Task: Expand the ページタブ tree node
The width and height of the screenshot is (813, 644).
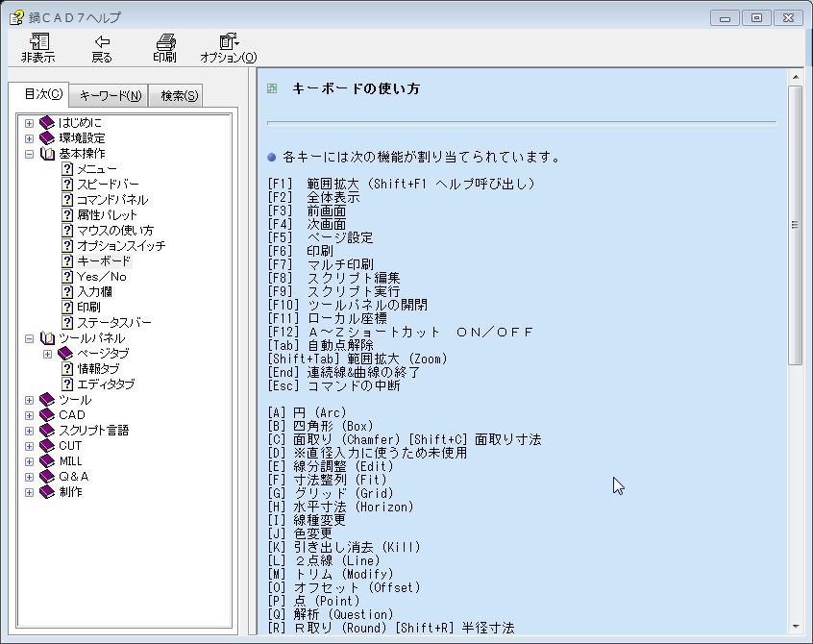Action: (47, 354)
